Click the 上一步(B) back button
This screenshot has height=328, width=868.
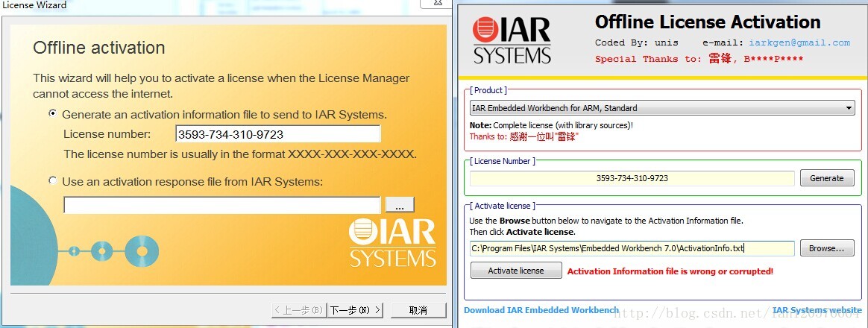tap(299, 310)
